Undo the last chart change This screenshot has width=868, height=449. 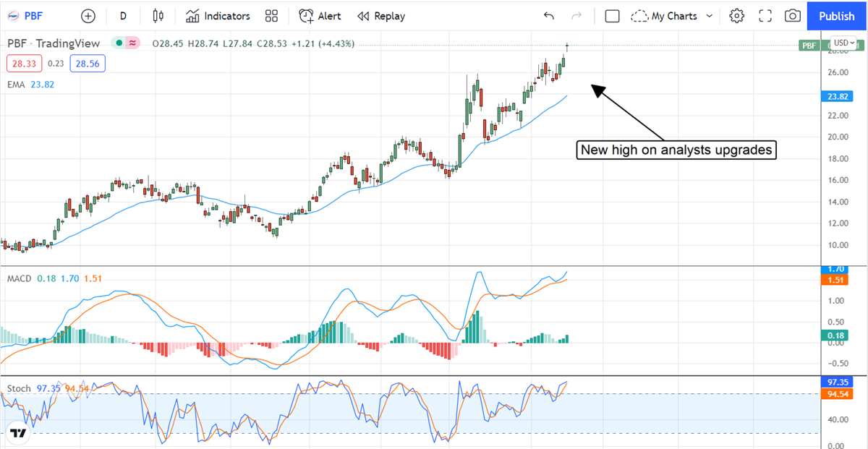tap(549, 16)
